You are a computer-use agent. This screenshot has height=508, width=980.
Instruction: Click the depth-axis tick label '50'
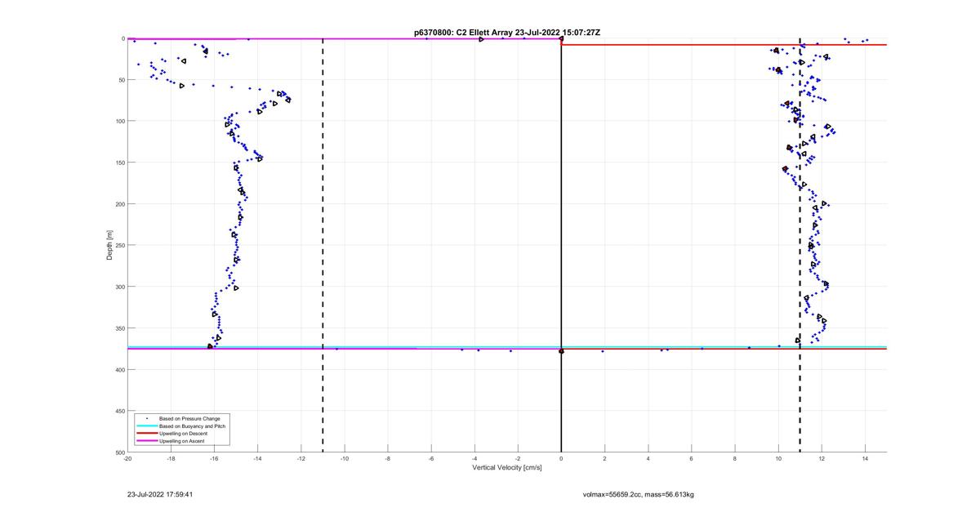[x=121, y=79]
